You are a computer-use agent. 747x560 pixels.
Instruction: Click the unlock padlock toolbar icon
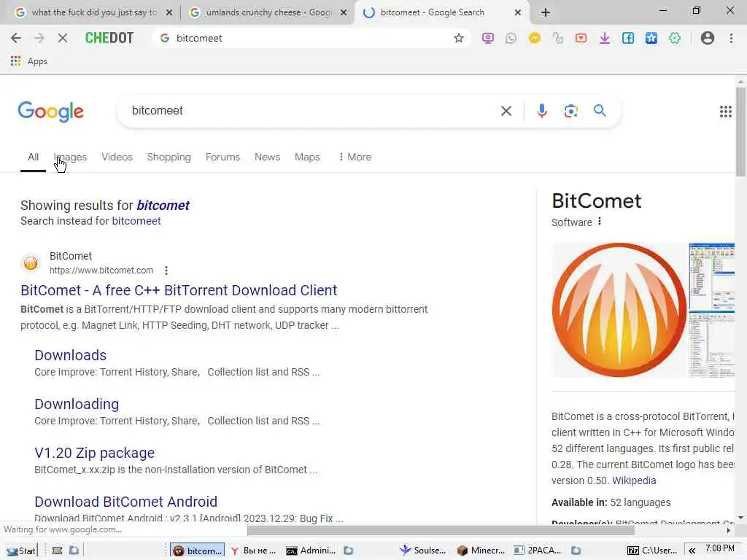[558, 38]
